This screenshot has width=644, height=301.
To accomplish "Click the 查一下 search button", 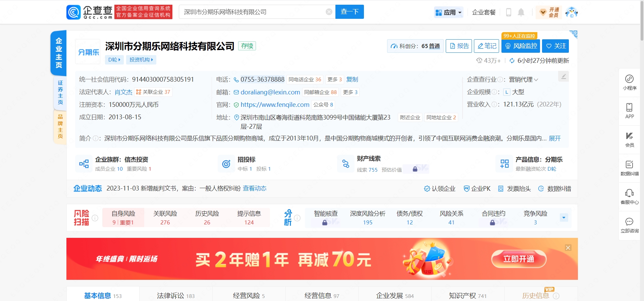I will pos(350,12).
